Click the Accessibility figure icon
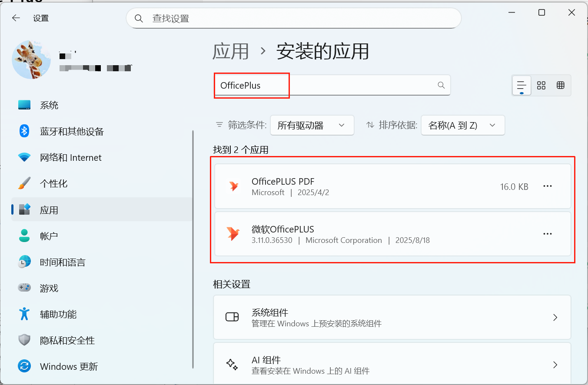The image size is (588, 385). coord(24,314)
